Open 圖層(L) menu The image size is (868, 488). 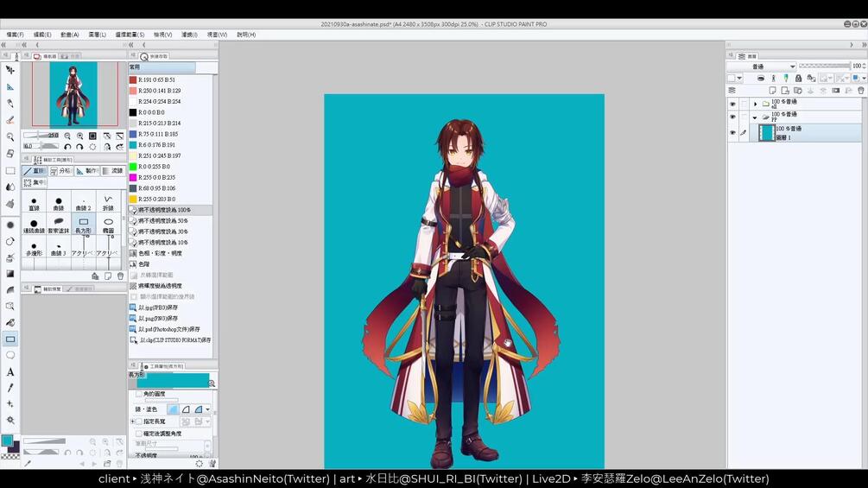tap(98, 35)
